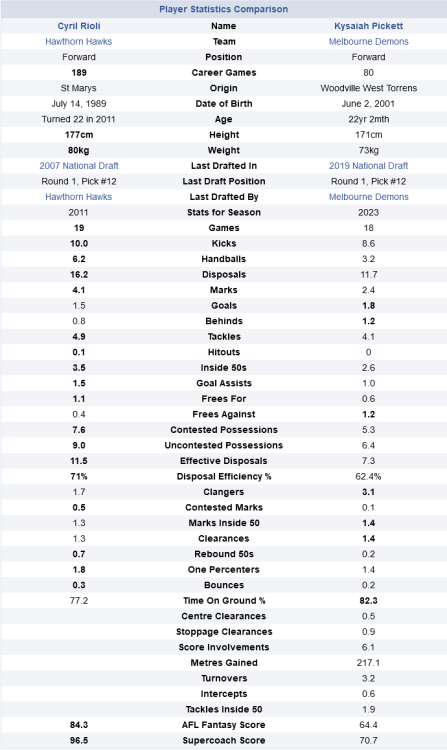The height and width of the screenshot is (750, 447).
Task: Click the Metres Gained value 217.1
Action: (368, 663)
